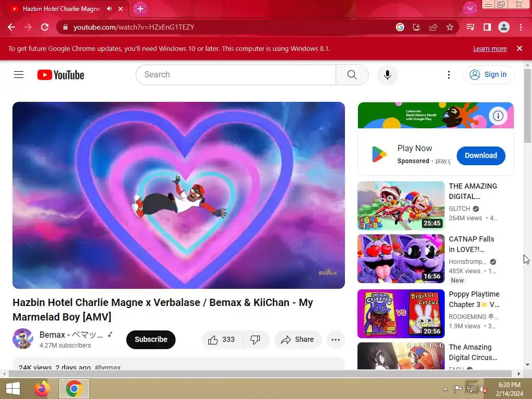Open the Windows Start button

click(13, 389)
